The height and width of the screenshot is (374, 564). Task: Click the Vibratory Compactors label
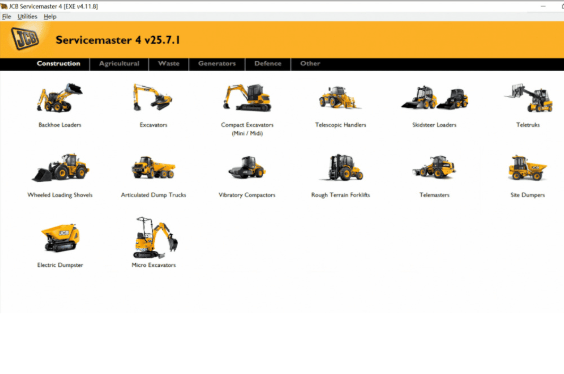(x=247, y=195)
